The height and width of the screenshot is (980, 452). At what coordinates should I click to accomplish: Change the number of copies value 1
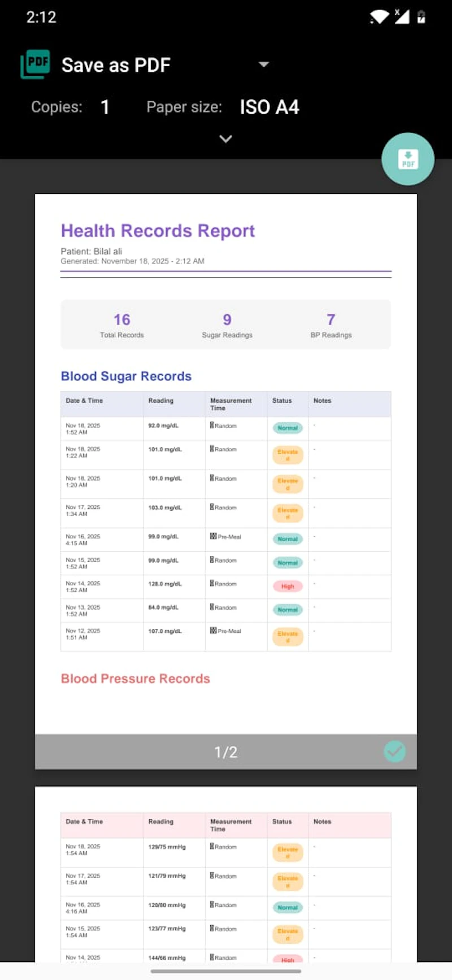(x=105, y=107)
